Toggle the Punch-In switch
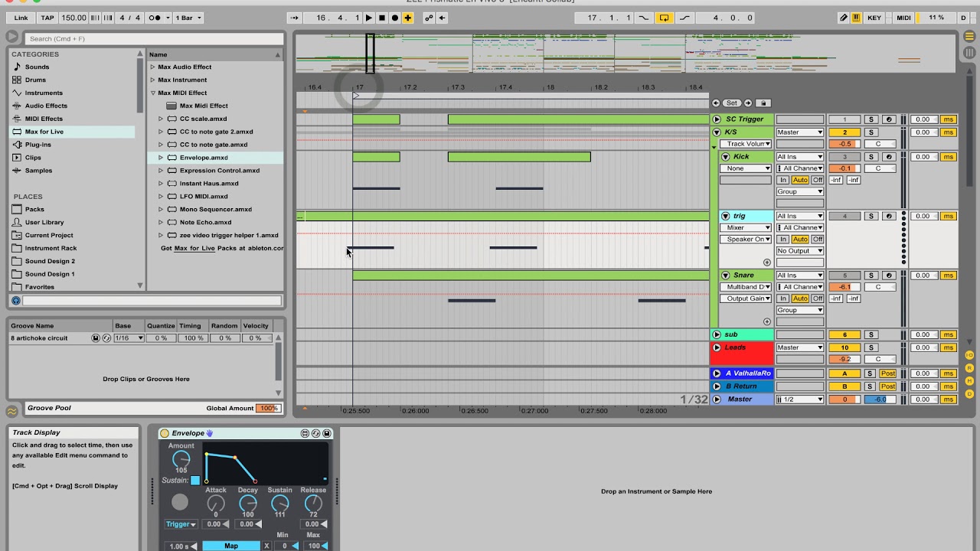 643,18
